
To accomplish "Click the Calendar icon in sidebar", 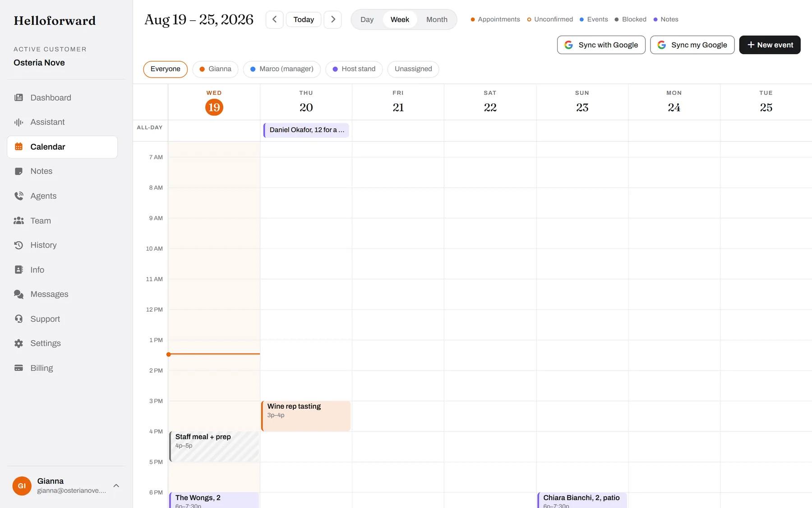I will tap(18, 147).
